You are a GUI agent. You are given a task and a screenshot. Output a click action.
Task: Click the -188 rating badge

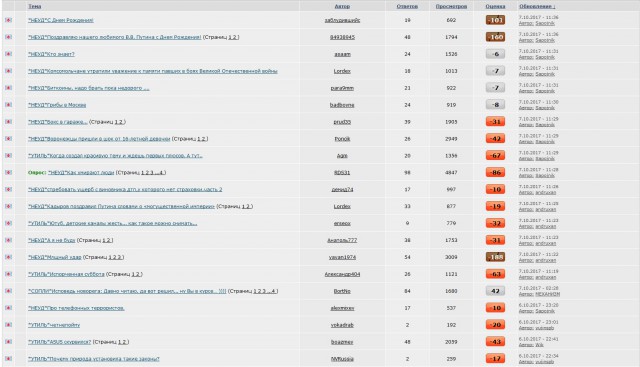pos(495,257)
